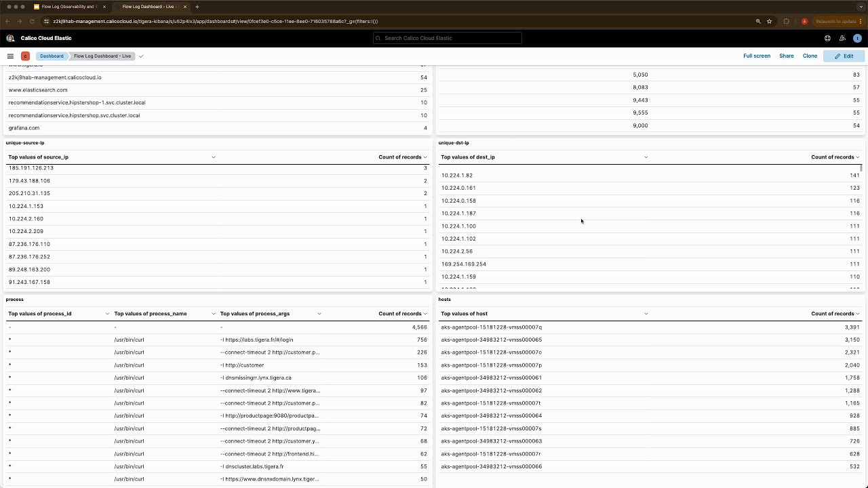Open a new browser tab

[x=197, y=7]
